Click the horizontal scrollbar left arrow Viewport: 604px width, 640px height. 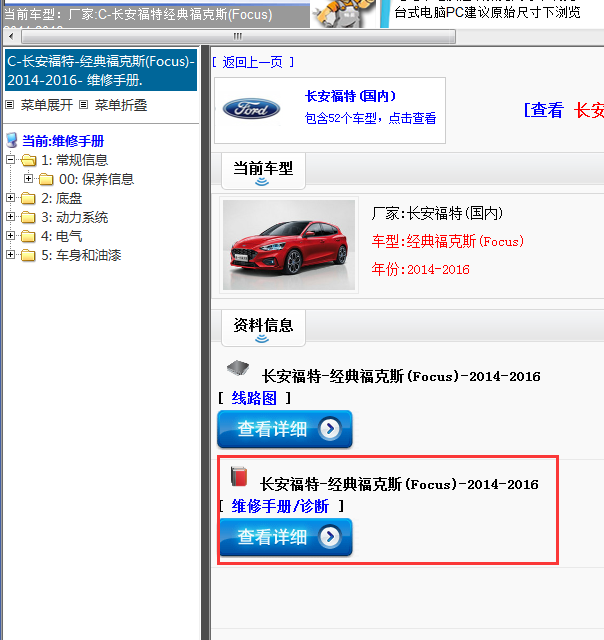point(11,37)
